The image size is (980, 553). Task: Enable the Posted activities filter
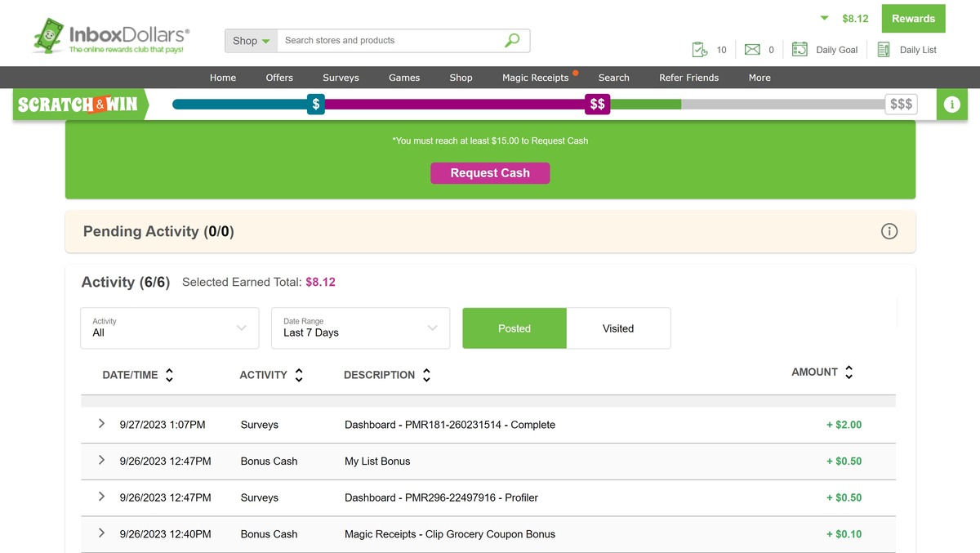pos(514,328)
